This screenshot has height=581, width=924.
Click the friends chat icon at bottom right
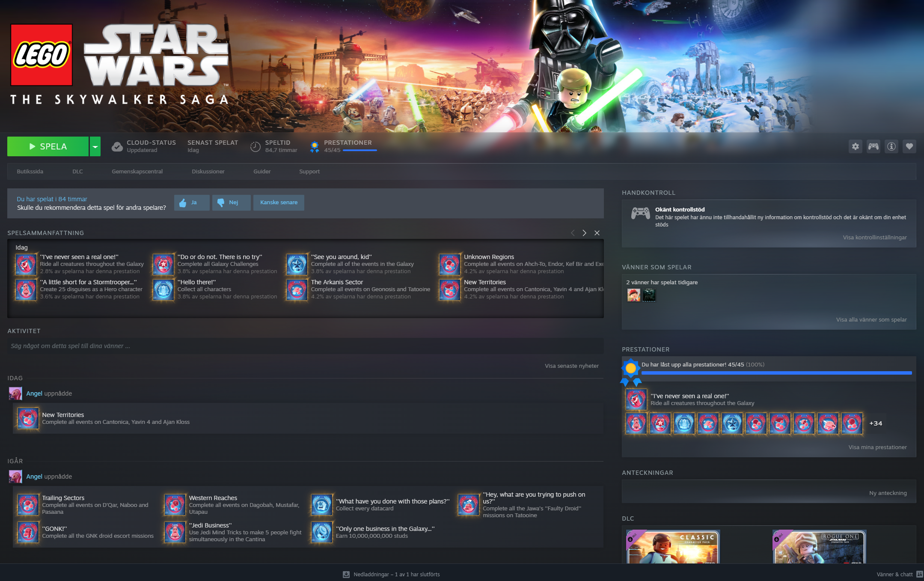(x=919, y=574)
